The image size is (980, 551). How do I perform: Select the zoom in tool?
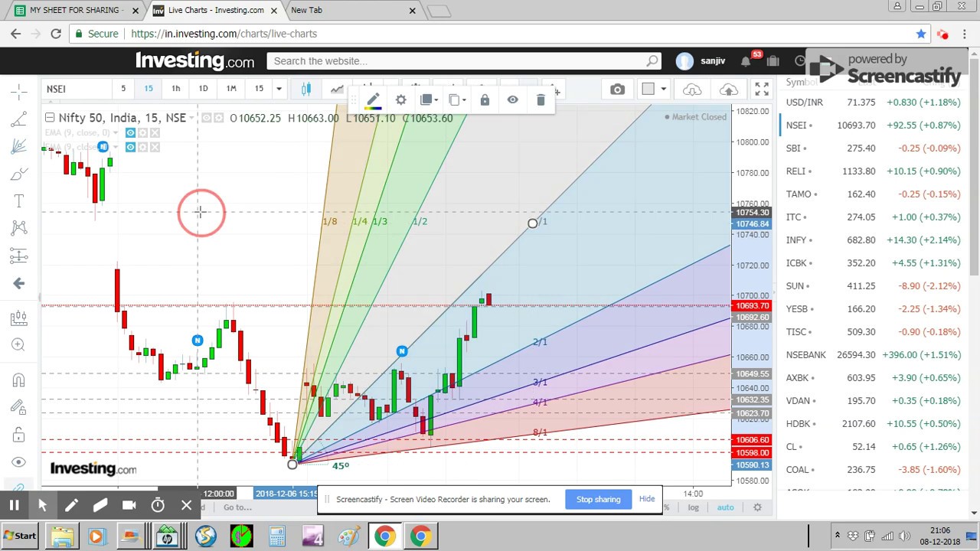coord(19,345)
